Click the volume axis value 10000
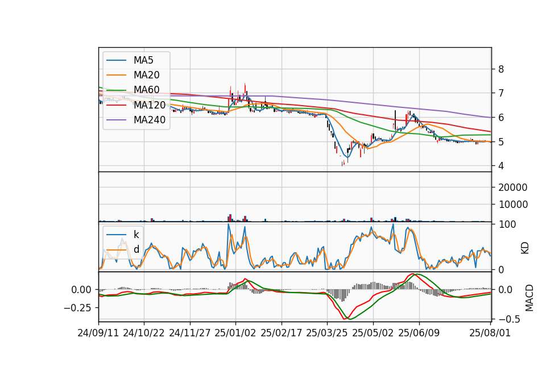The image size is (546, 392). pyautogui.click(x=513, y=205)
